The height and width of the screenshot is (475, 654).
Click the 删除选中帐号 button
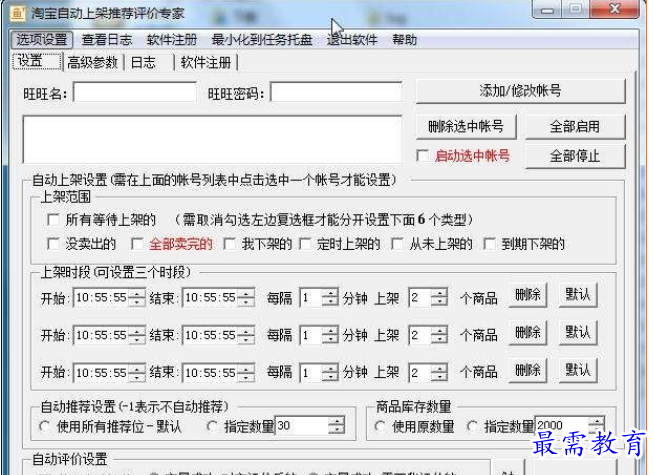466,126
